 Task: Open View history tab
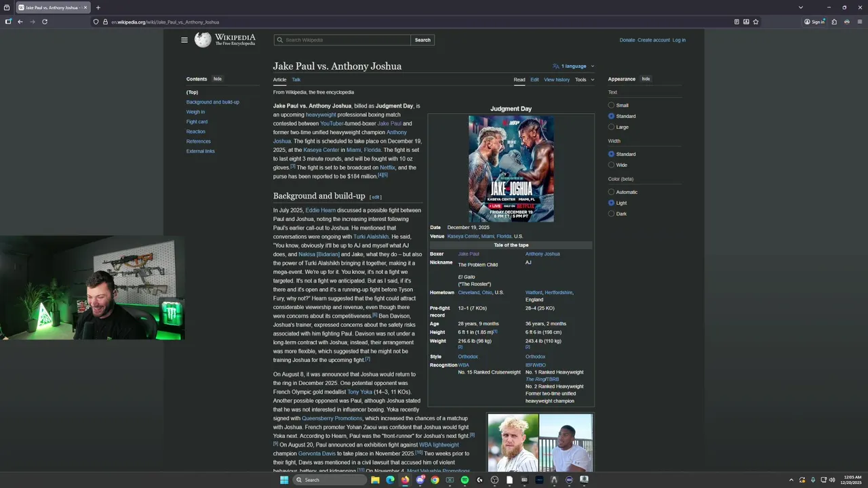[557, 79]
